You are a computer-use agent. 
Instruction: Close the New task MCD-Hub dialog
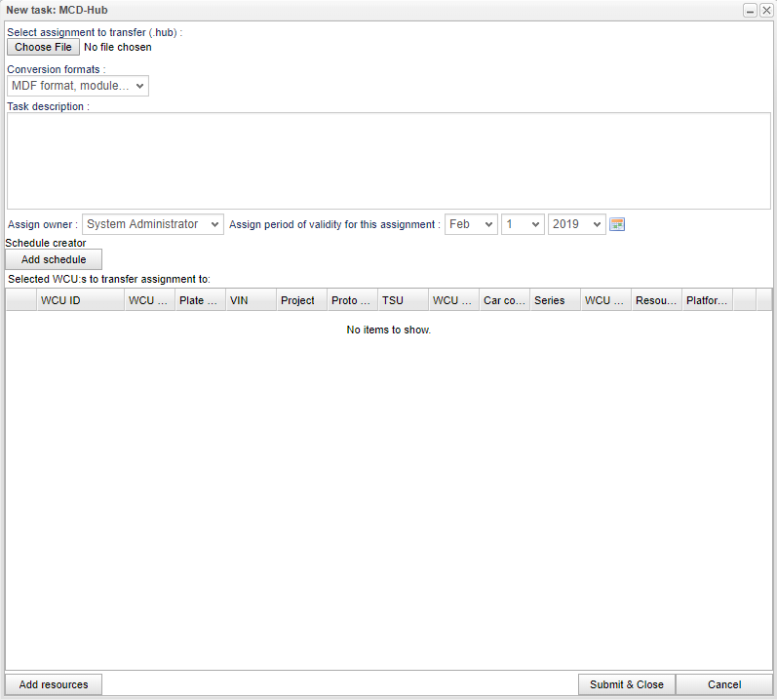tap(766, 10)
